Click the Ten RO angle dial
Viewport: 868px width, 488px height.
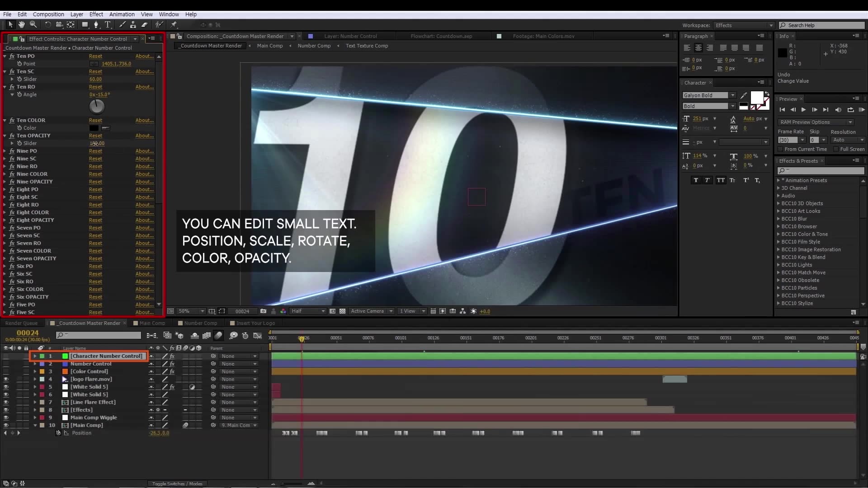pos(97,107)
